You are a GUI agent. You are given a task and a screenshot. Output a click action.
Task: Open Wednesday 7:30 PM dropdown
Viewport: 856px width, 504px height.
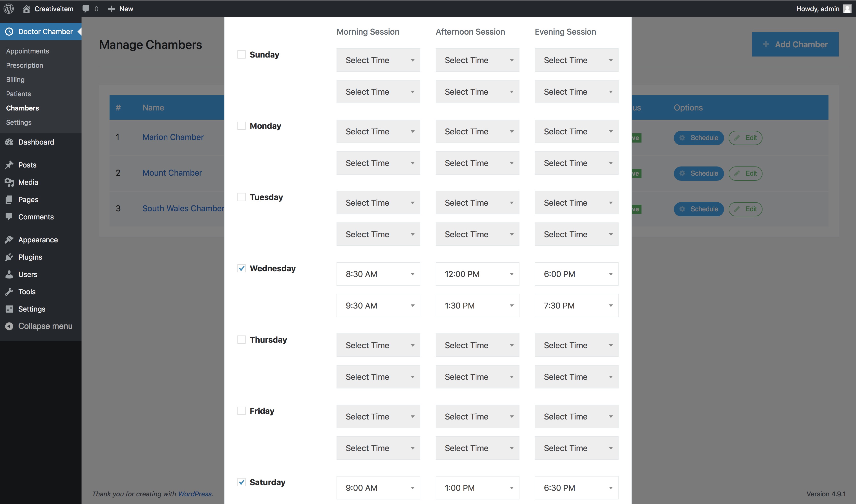(x=576, y=305)
